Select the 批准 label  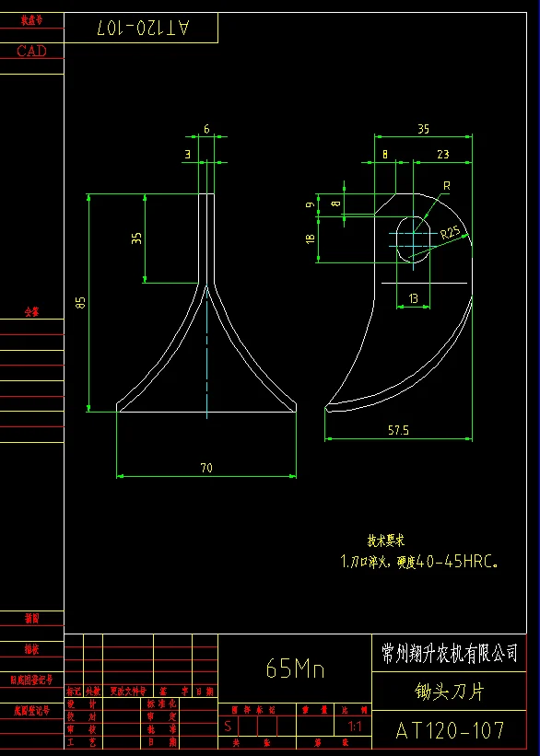161,729
